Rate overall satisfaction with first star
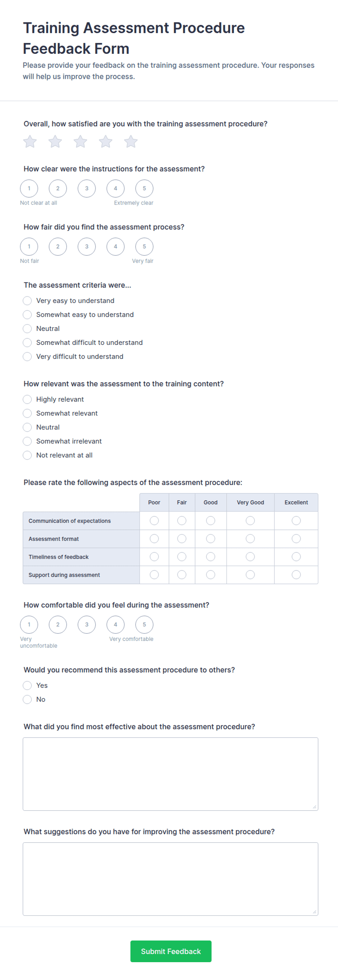Screen dimensions: 338x980 (30, 141)
